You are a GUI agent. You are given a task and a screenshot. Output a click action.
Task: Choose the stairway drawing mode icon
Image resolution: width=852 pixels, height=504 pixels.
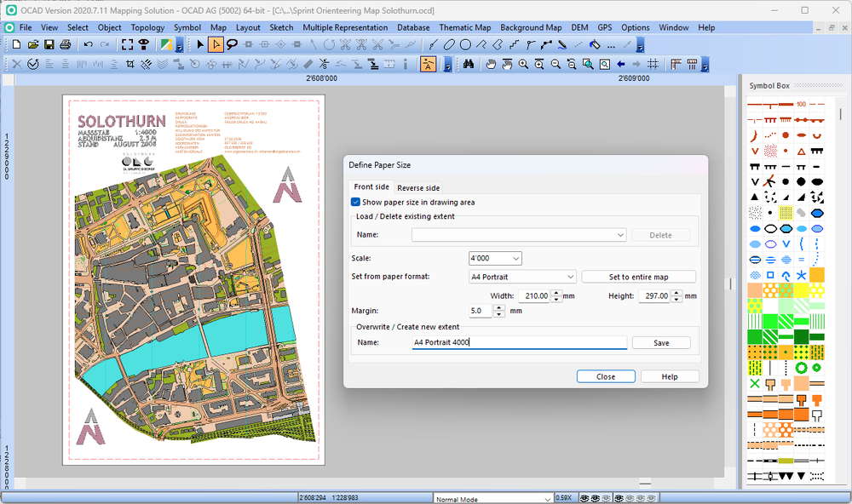pyautogui.click(x=514, y=44)
